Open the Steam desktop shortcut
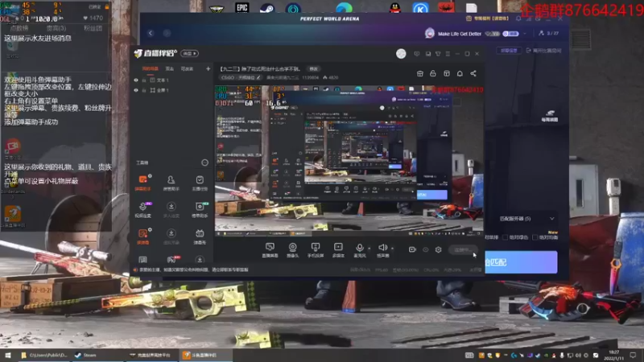644x362 pixels. (x=267, y=7)
